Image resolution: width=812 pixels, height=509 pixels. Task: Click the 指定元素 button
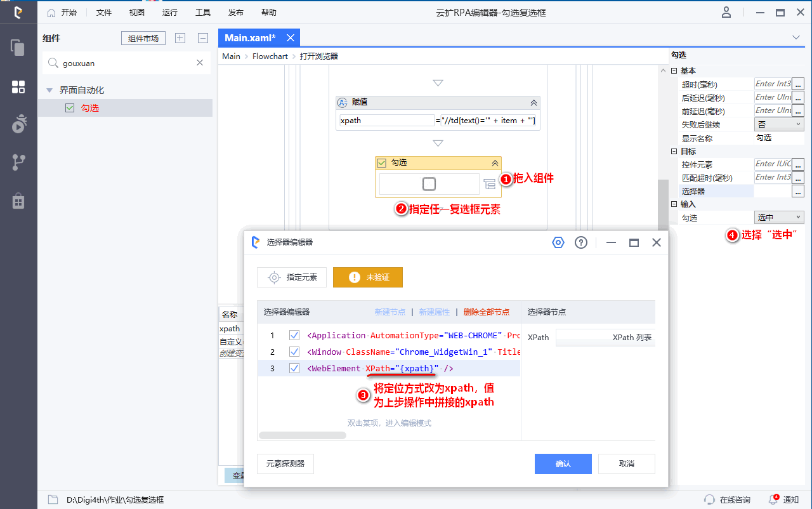[x=292, y=277]
